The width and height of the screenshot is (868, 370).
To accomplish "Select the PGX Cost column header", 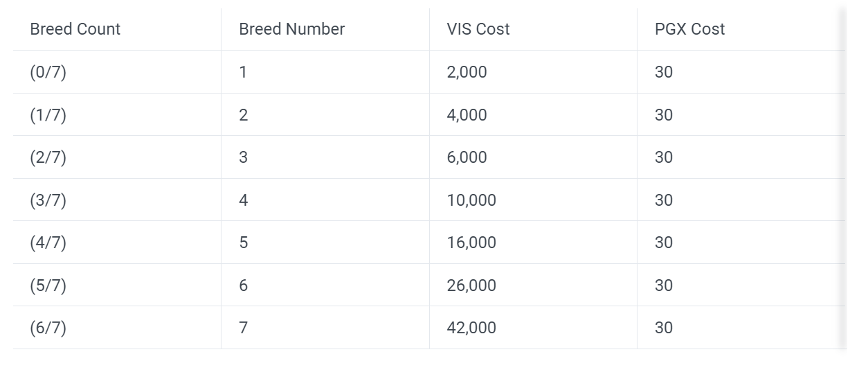I will click(689, 29).
